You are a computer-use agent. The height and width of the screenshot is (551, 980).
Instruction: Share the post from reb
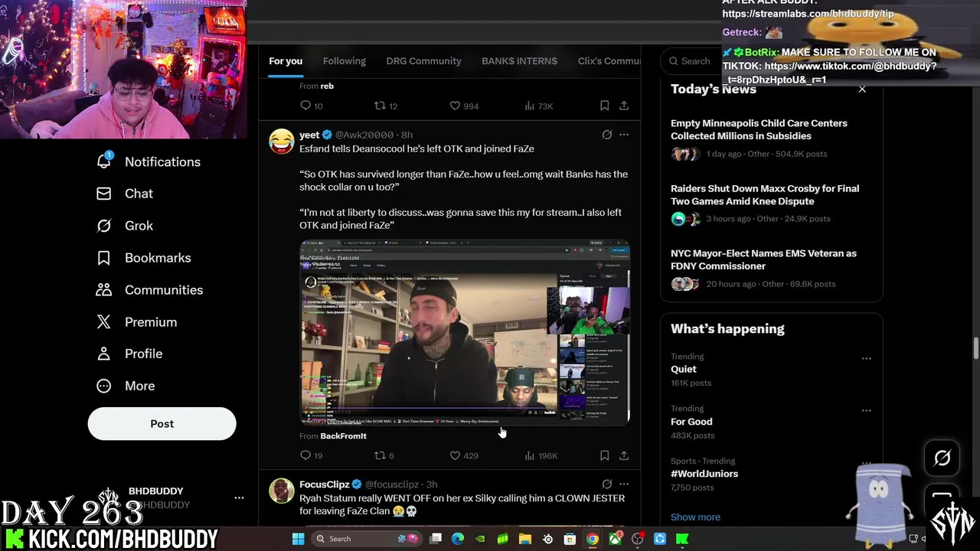tap(624, 106)
